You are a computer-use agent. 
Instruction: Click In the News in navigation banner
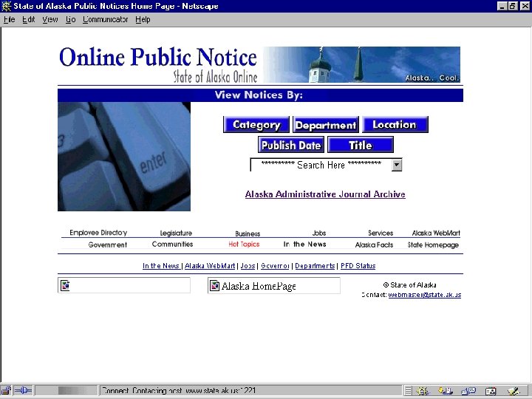pyautogui.click(x=304, y=245)
